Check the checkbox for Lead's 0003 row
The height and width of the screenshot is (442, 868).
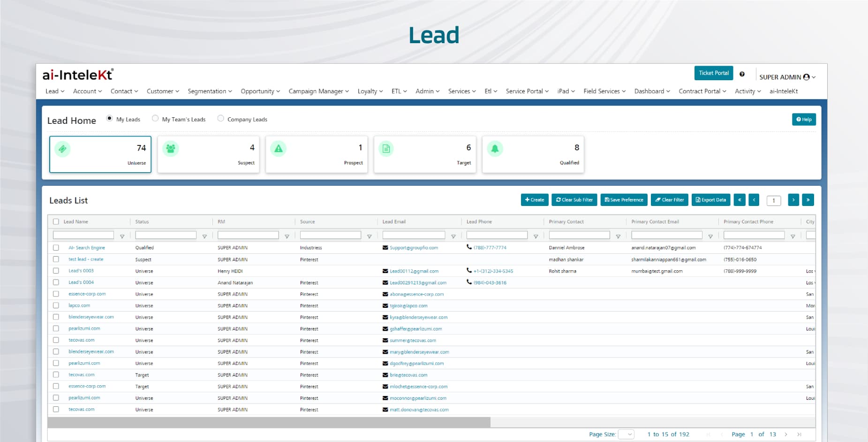(56, 271)
